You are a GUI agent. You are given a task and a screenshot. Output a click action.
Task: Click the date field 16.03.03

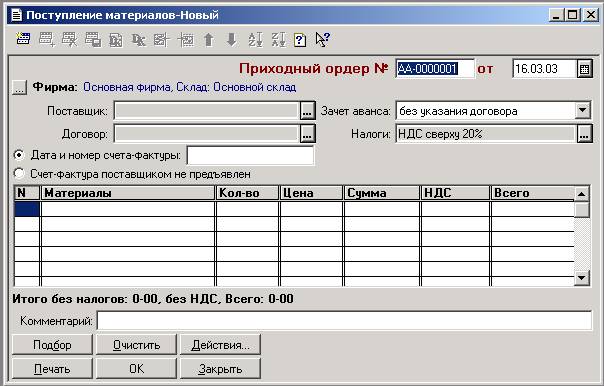coord(545,69)
